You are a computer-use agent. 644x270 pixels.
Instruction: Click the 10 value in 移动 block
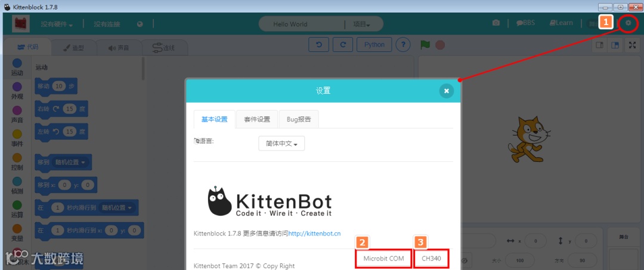[60, 86]
